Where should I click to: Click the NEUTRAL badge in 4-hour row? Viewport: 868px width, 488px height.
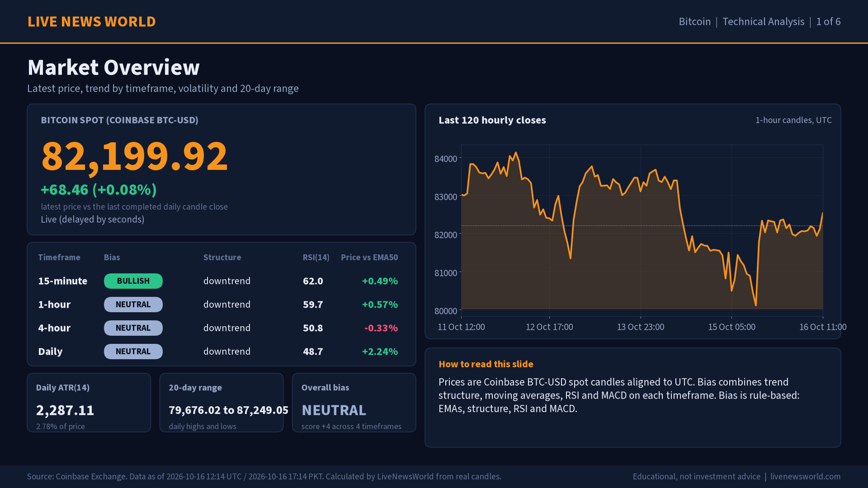[x=133, y=328]
